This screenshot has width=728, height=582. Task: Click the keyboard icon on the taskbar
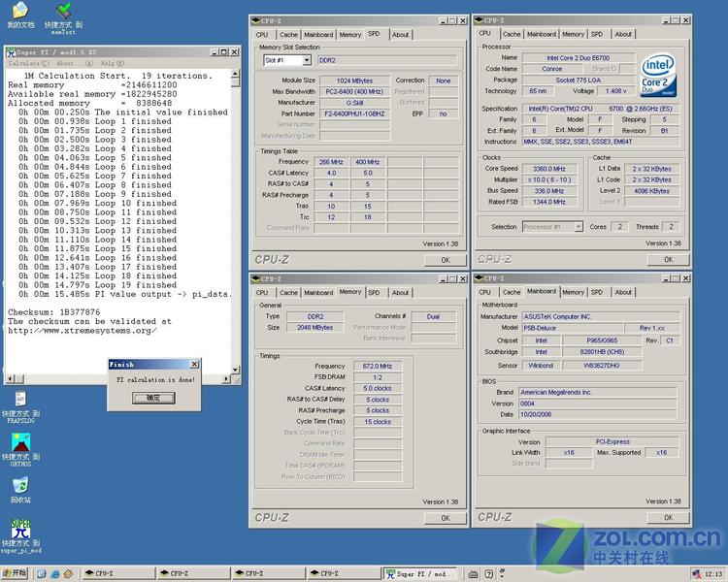click(x=473, y=574)
